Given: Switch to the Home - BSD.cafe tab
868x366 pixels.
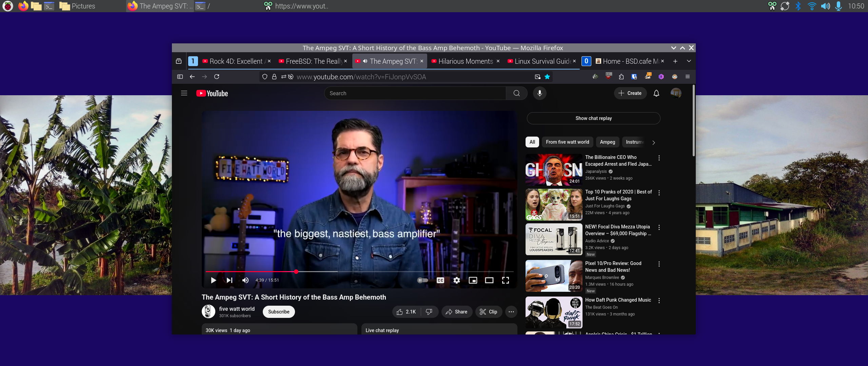Looking at the screenshot, I should click(631, 61).
